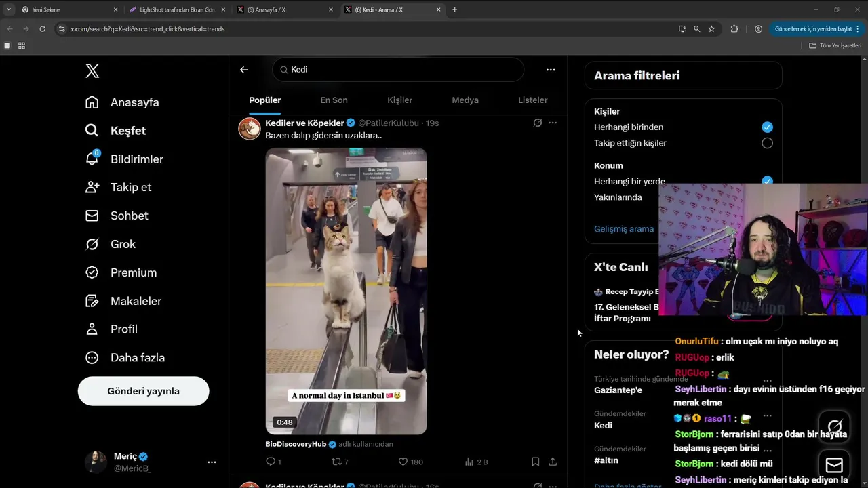Share the Kediler ve Köpekler post
This screenshot has height=488, width=868.
pos(553,462)
